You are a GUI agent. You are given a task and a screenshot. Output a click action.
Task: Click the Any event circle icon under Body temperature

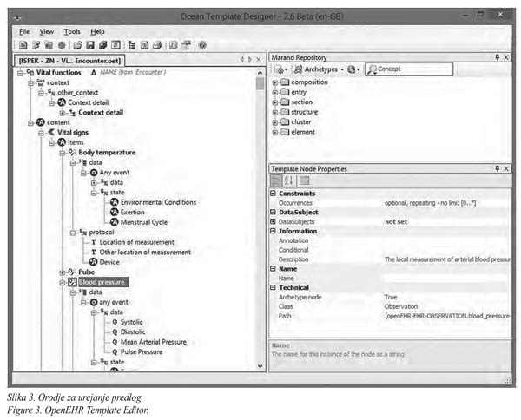coord(94,173)
